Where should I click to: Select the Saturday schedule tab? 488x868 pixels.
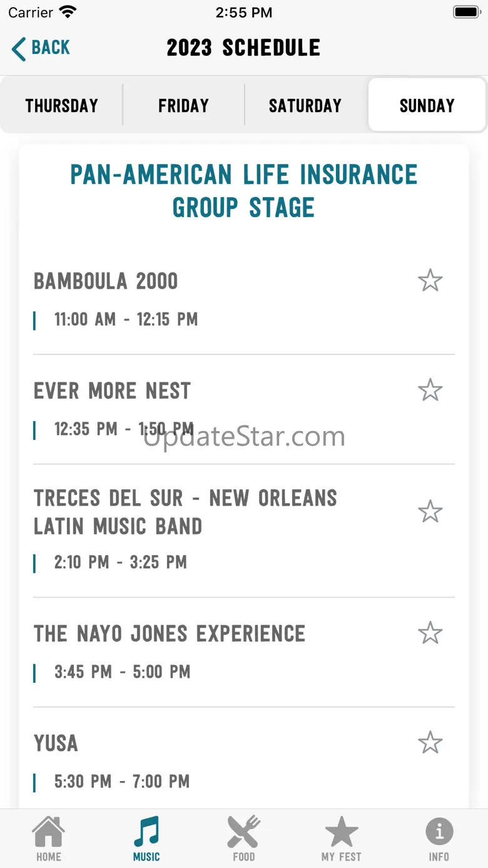(x=305, y=105)
